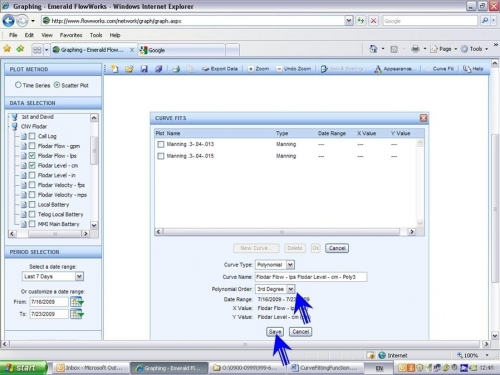The height and width of the screenshot is (375, 500).
Task: Open the View menu
Action: point(47,35)
